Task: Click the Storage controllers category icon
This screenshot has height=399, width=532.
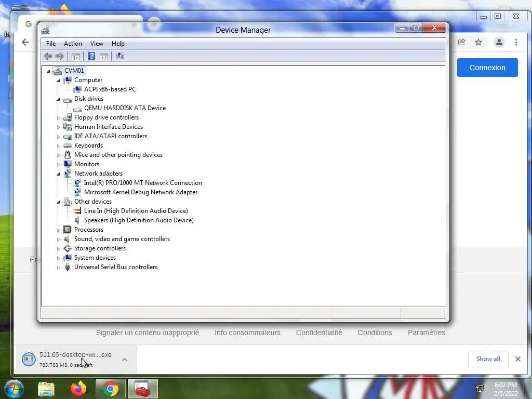Action: tap(68, 248)
